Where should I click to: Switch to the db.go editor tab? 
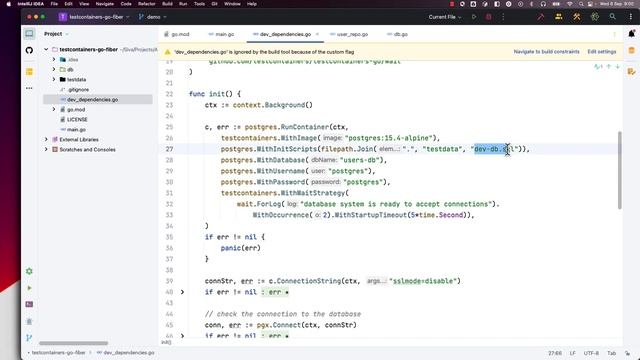[x=398, y=35]
